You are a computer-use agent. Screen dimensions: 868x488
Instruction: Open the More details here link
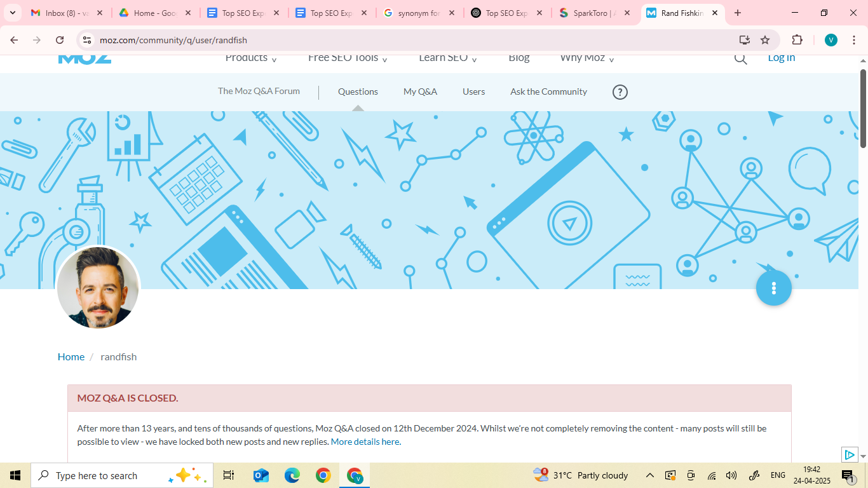tap(365, 442)
